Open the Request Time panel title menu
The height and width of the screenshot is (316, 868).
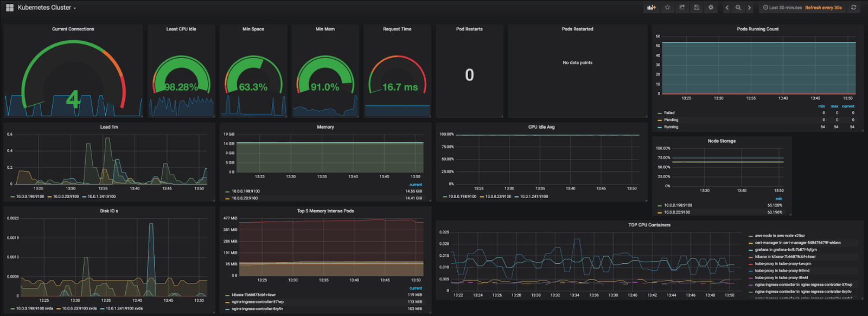click(x=397, y=29)
